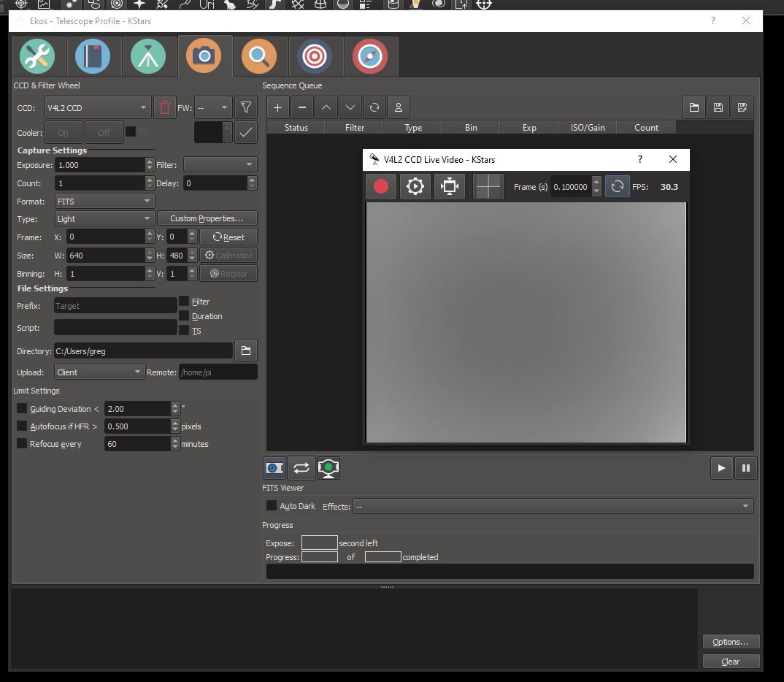Screen dimensions: 784x682
Task: Toggle crosshair overlay in Live Video
Action: point(488,186)
